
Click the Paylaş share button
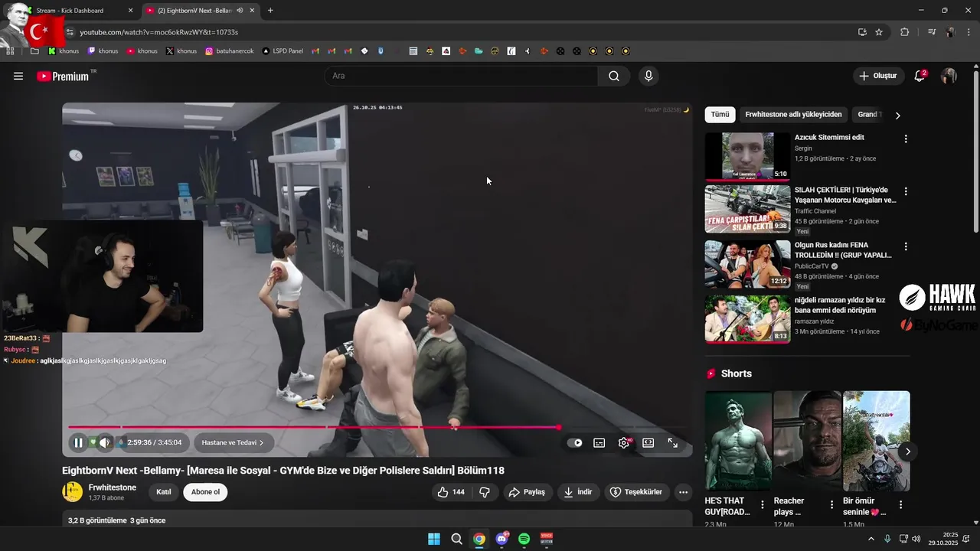pos(527,492)
